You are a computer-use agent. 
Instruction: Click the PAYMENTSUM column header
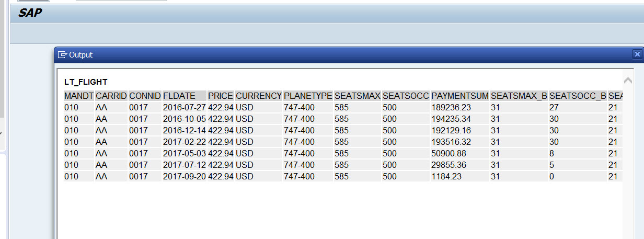pos(460,96)
